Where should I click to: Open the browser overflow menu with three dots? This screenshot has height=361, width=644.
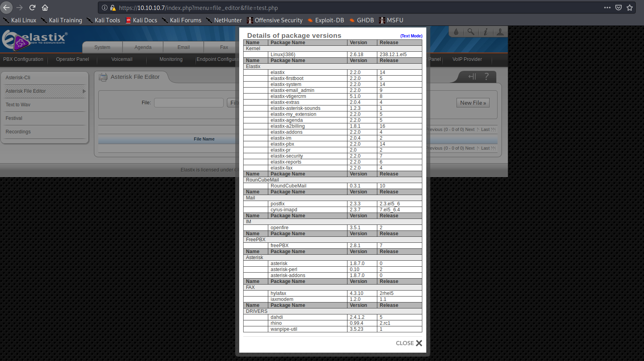607,8
